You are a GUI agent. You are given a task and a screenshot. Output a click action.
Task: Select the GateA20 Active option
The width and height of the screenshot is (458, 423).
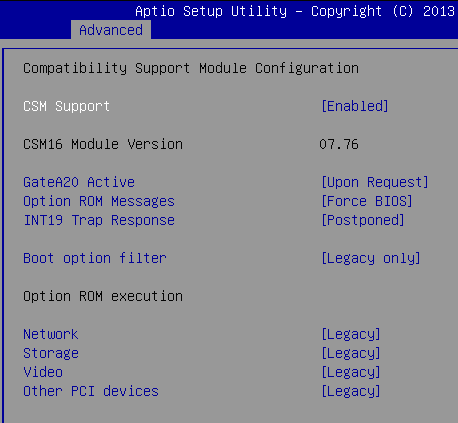tap(79, 182)
